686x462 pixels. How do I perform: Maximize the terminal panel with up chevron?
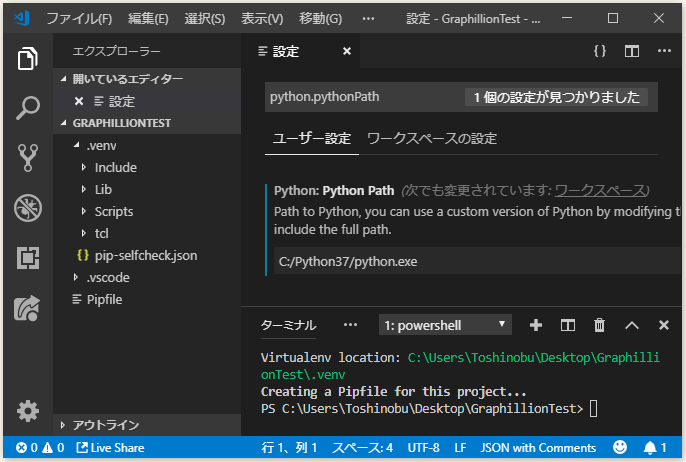click(632, 325)
